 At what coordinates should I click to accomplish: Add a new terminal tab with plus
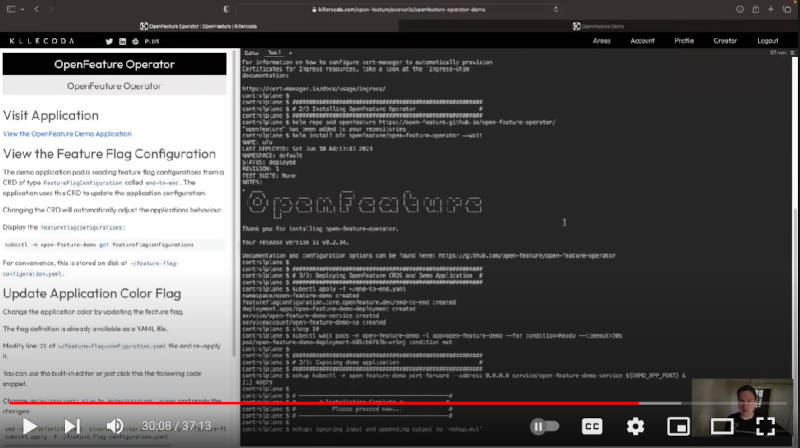pos(290,53)
